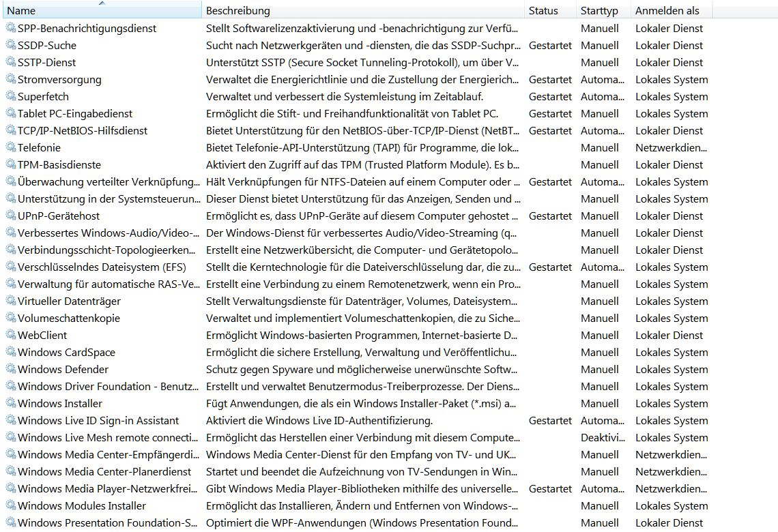778x532 pixels.
Task: Click Windows CardSpace service icon
Action: [x=10, y=352]
